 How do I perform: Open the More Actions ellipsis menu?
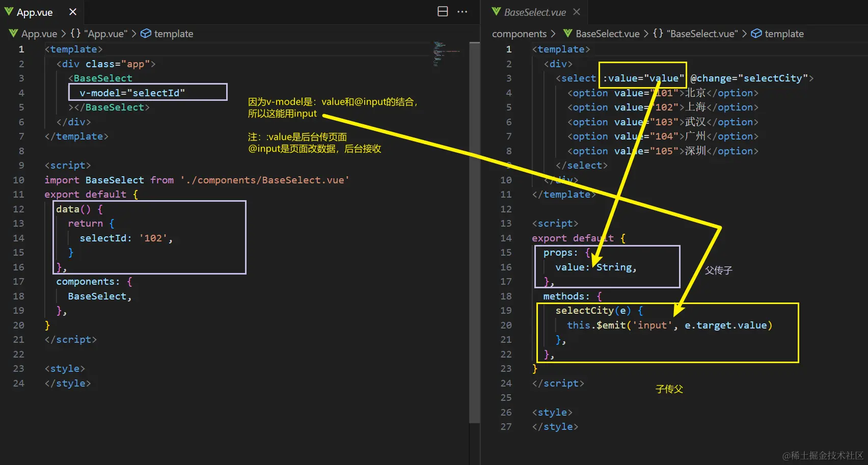462,12
